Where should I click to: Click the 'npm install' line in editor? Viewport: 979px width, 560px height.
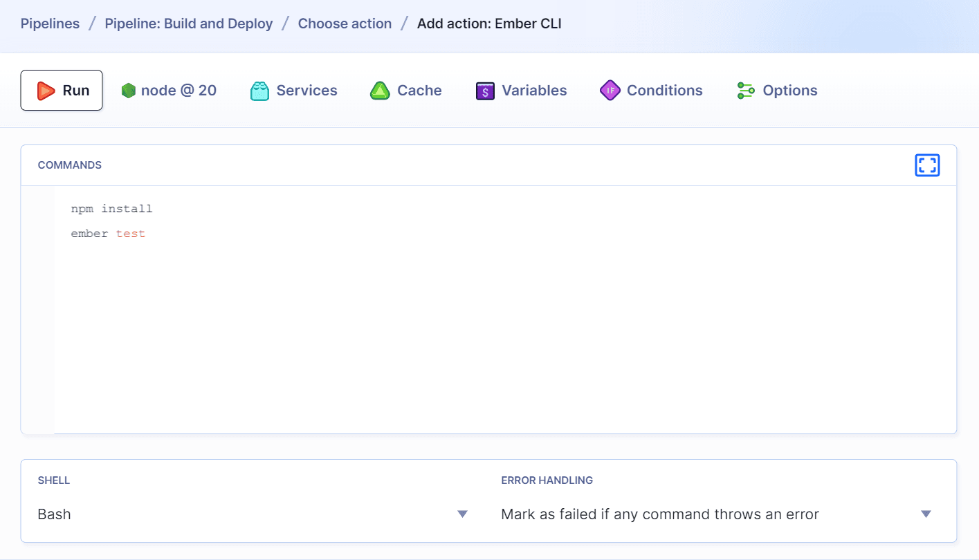pos(111,209)
